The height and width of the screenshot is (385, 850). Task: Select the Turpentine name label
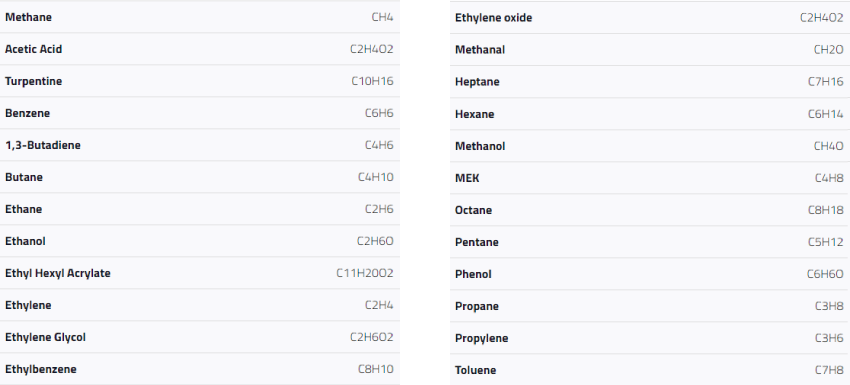pos(34,81)
